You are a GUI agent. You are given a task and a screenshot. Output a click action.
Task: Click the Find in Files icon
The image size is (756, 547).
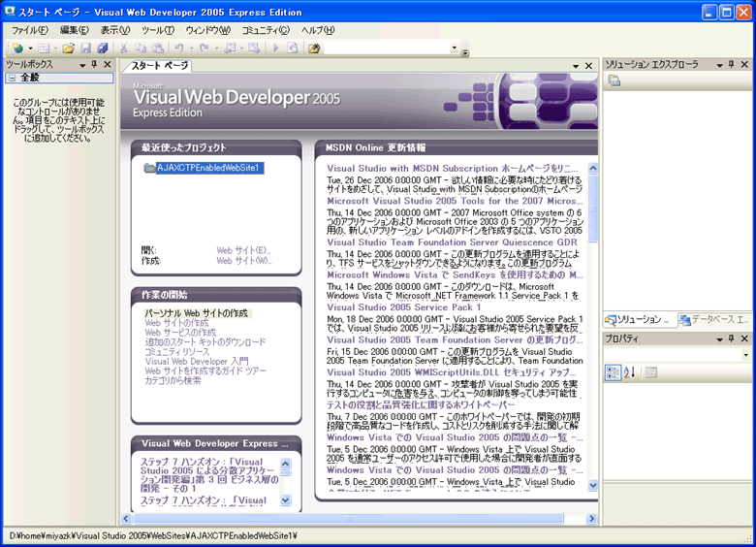[x=314, y=48]
